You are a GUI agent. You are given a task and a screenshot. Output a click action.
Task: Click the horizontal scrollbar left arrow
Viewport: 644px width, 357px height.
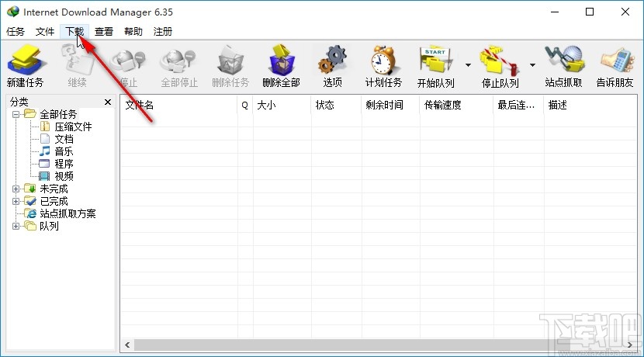(127, 345)
